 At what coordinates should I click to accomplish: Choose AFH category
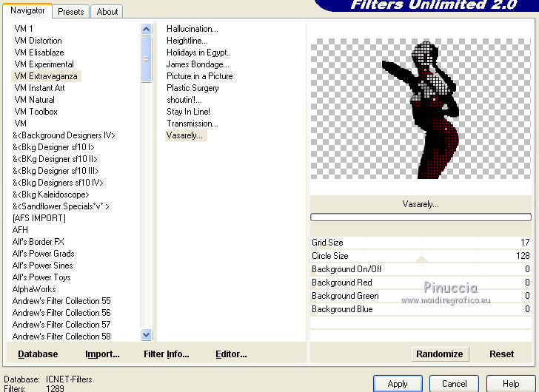pyautogui.click(x=20, y=230)
